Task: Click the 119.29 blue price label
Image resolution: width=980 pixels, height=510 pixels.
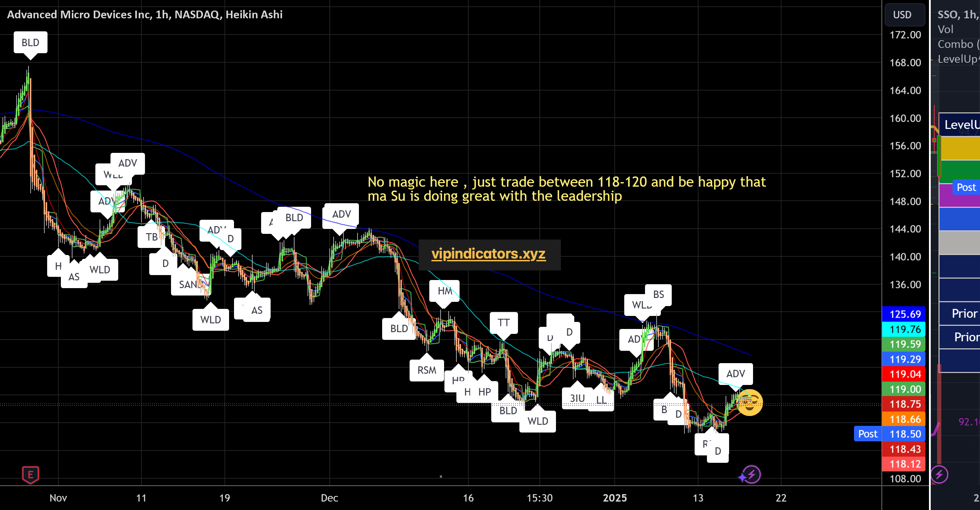Action: coord(904,359)
